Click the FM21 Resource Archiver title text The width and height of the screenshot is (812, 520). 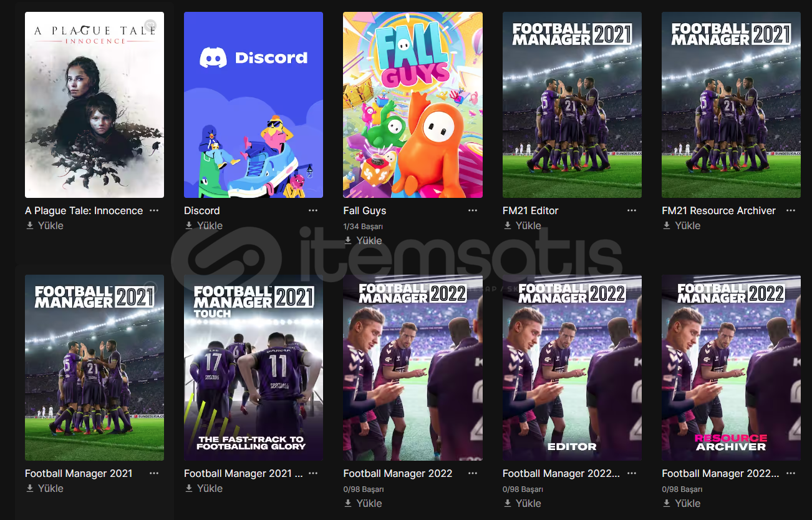pos(718,211)
